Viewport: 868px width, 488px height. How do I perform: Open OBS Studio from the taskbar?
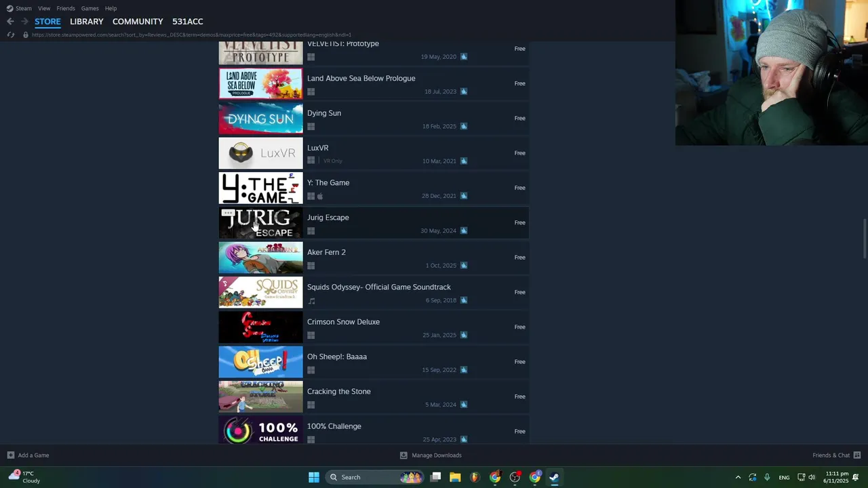(515, 477)
